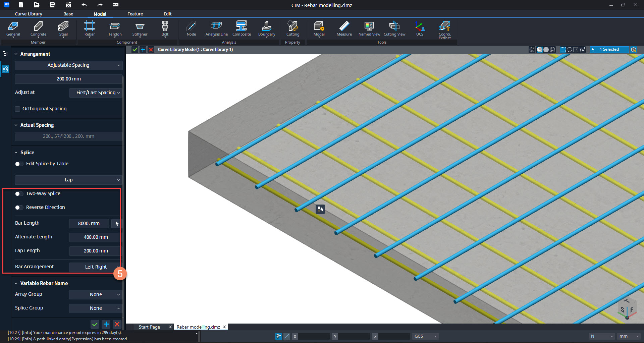Collapse the Splice section

click(16, 153)
